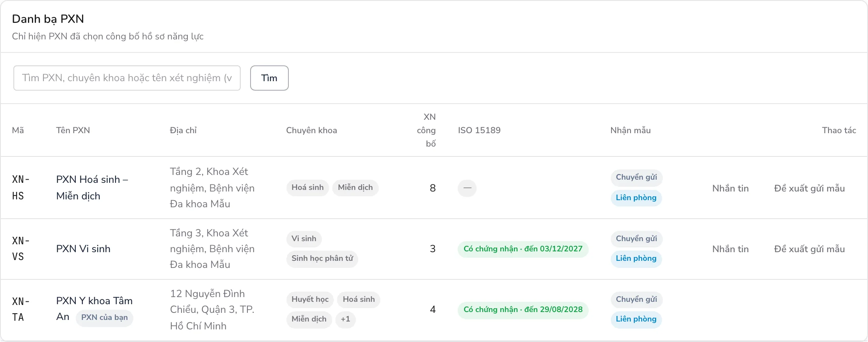Click Đề xuất gửi mẫu for PXN Vi sinh
The image size is (868, 342).
[x=810, y=249]
